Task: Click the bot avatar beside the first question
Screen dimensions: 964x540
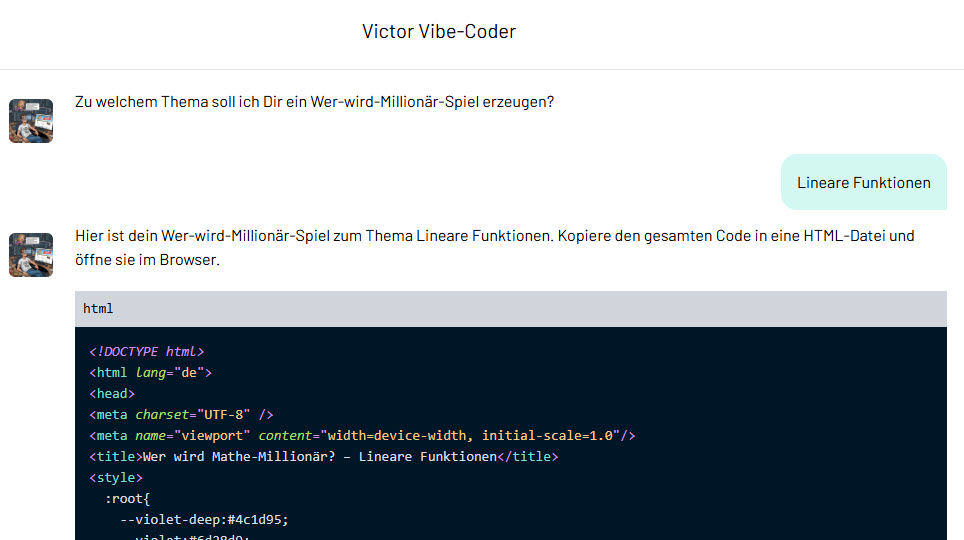Action: tap(31, 121)
